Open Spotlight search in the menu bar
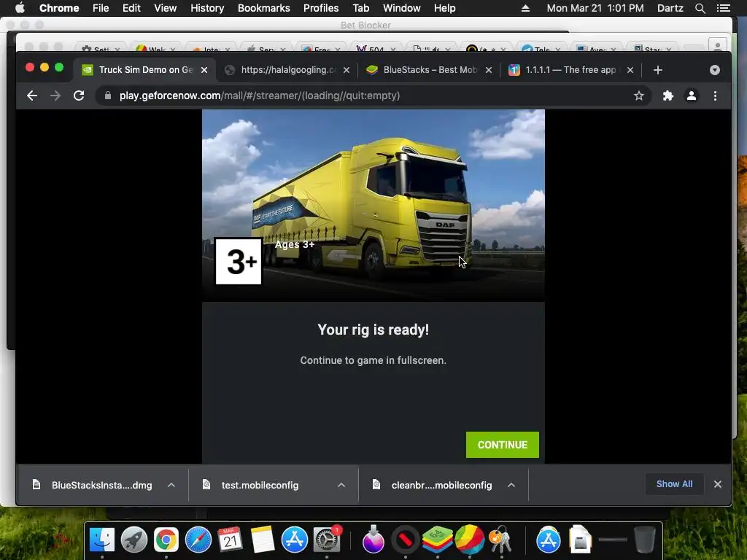The height and width of the screenshot is (560, 747). click(x=700, y=8)
